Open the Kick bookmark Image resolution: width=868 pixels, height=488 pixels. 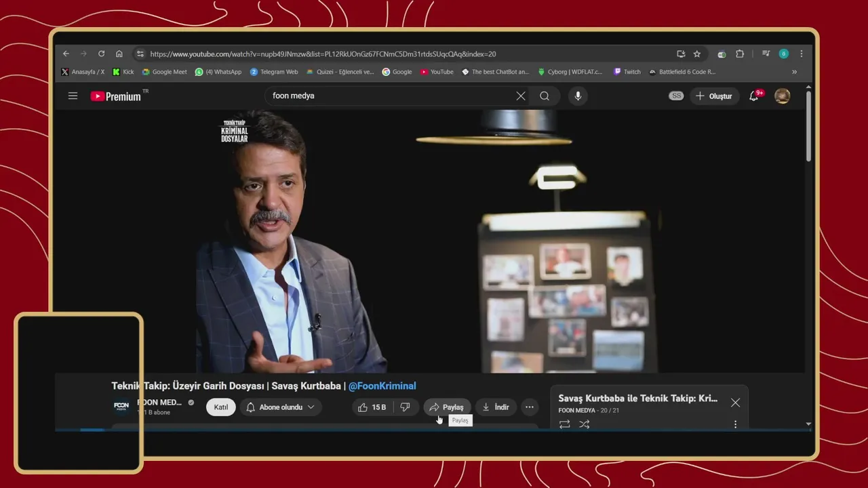click(x=123, y=72)
